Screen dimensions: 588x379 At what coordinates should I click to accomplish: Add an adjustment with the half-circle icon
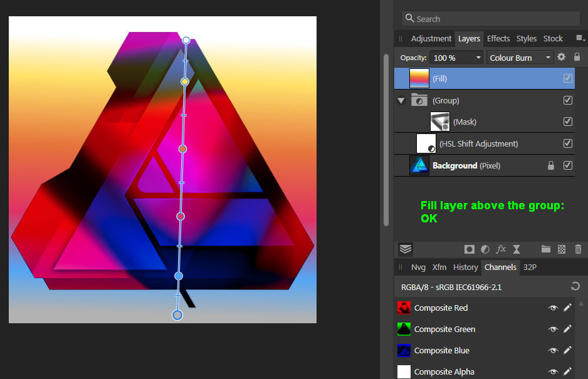(485, 249)
